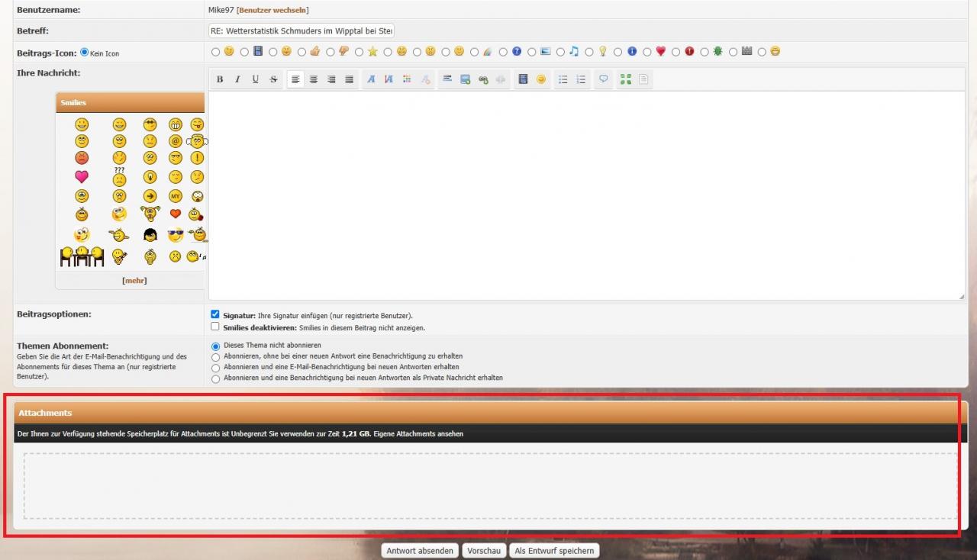
Task: Insert a numbered list
Action: [581, 79]
